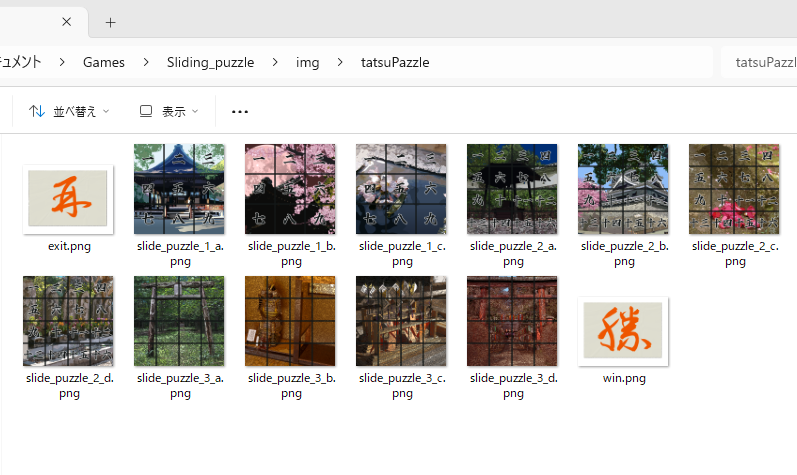The width and height of the screenshot is (797, 475).
Task: Expand the chevron between img and tatsuPazzle
Action: [x=340, y=62]
